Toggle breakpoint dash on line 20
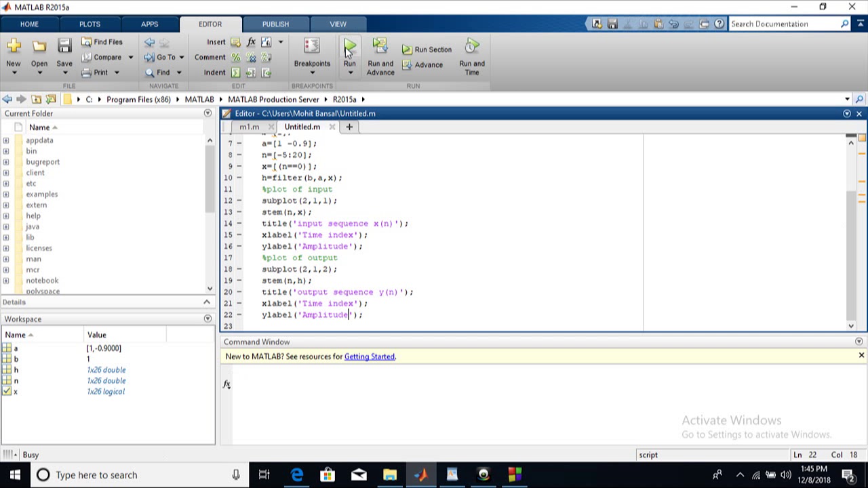The height and width of the screenshot is (488, 868). tap(239, 292)
